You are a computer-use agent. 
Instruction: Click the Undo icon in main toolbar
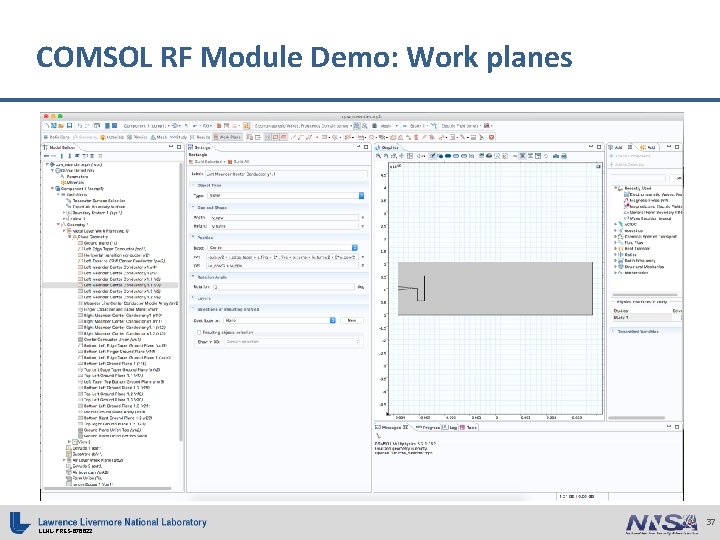point(79,125)
